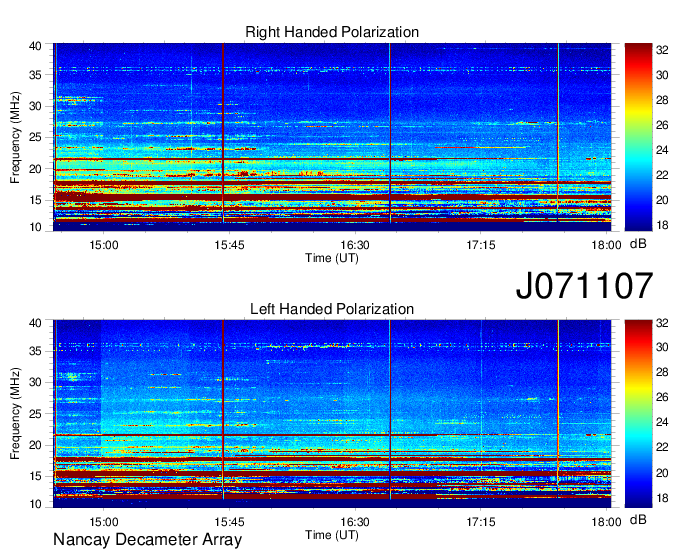Click the 20 dB label on bottom color bar
This screenshot has height=552, width=680.
(662, 473)
